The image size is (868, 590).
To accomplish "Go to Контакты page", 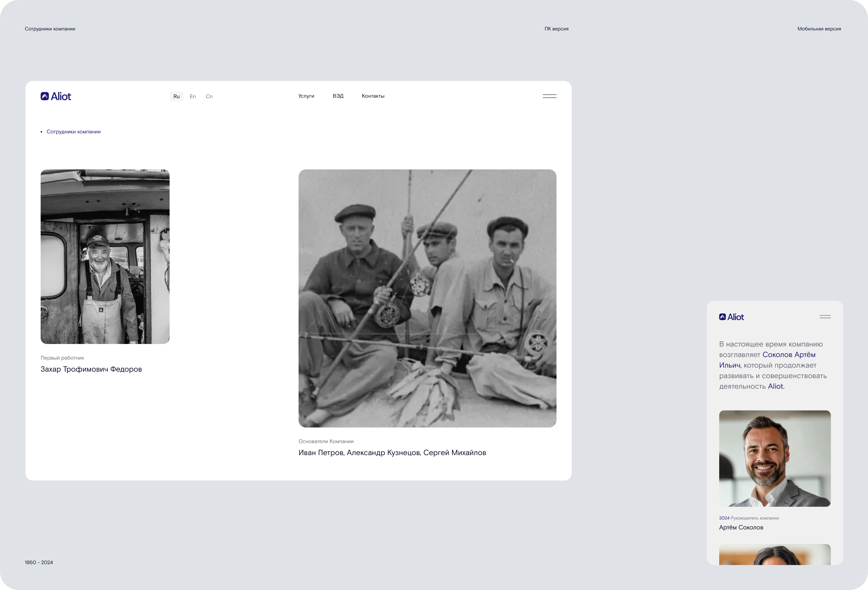I will tap(373, 96).
